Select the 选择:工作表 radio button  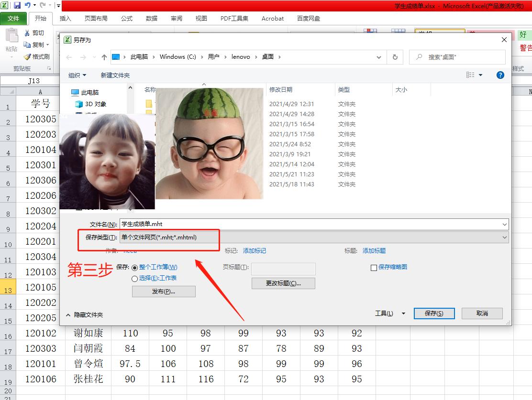[135, 278]
